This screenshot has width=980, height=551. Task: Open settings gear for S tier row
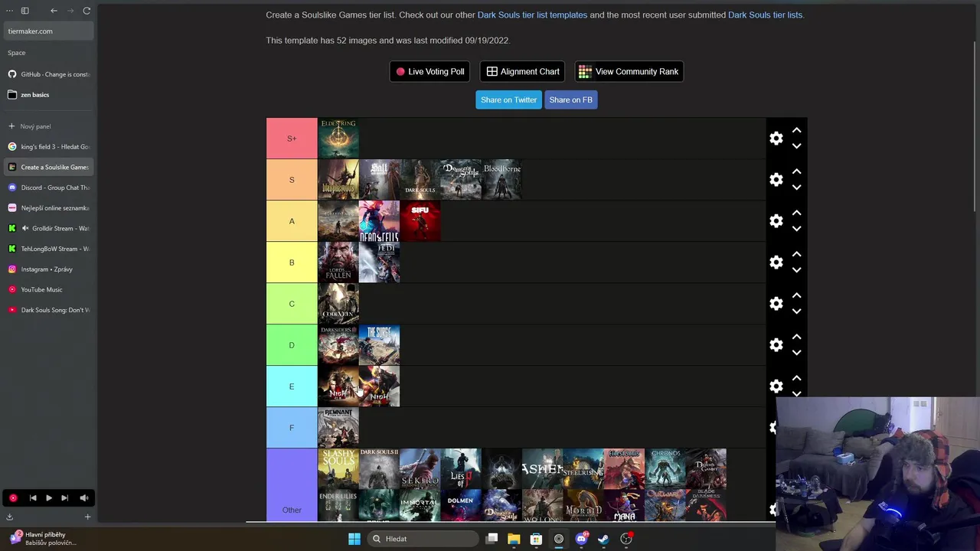click(x=776, y=180)
